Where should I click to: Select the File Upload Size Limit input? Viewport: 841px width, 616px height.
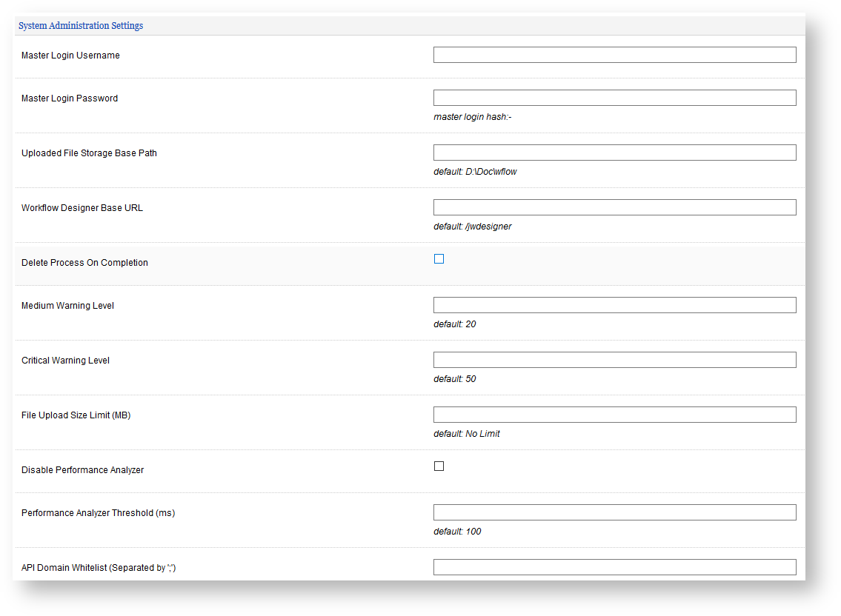[614, 415]
